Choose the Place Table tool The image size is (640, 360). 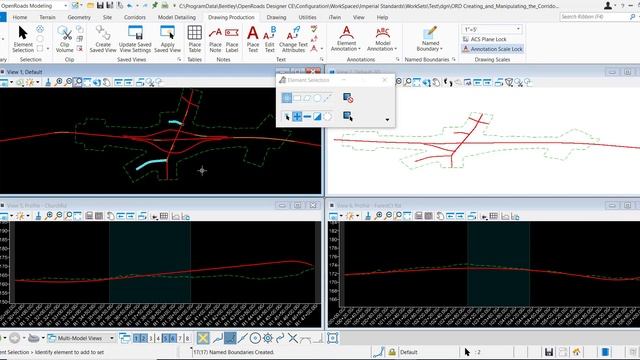click(x=195, y=39)
